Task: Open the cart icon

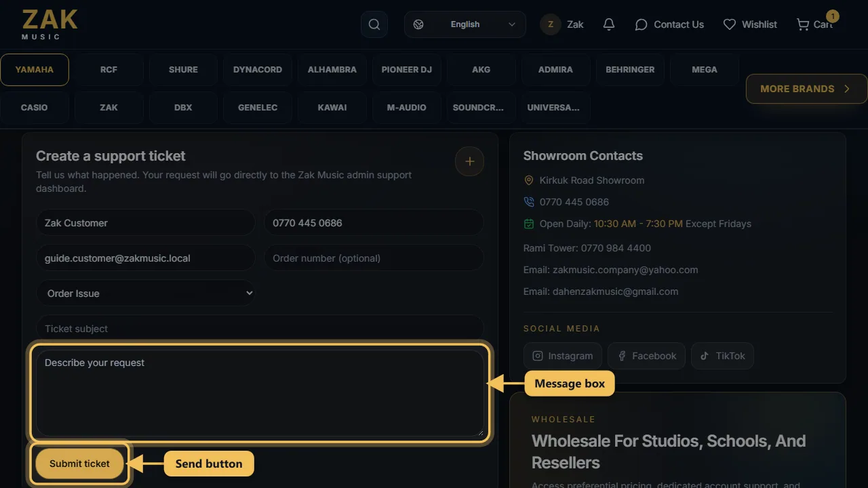Action: coord(803,24)
